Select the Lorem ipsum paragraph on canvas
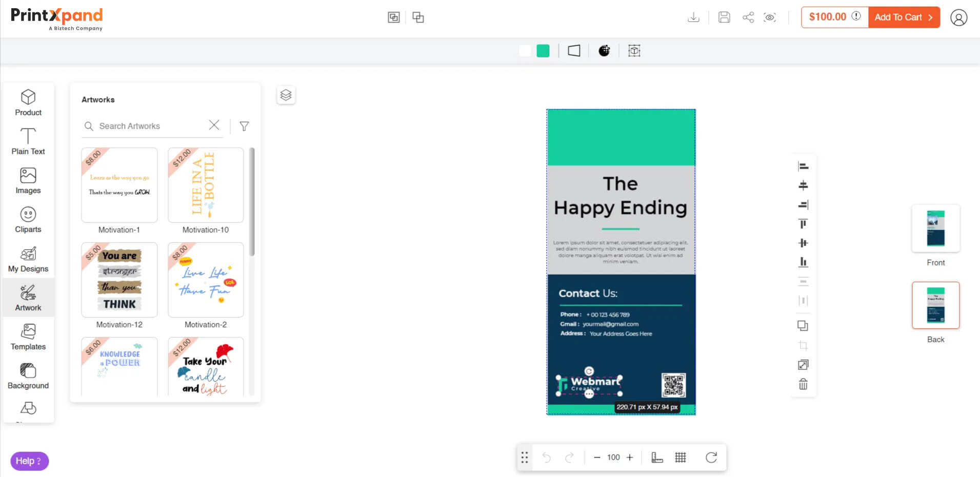This screenshot has width=980, height=477. 621,252
